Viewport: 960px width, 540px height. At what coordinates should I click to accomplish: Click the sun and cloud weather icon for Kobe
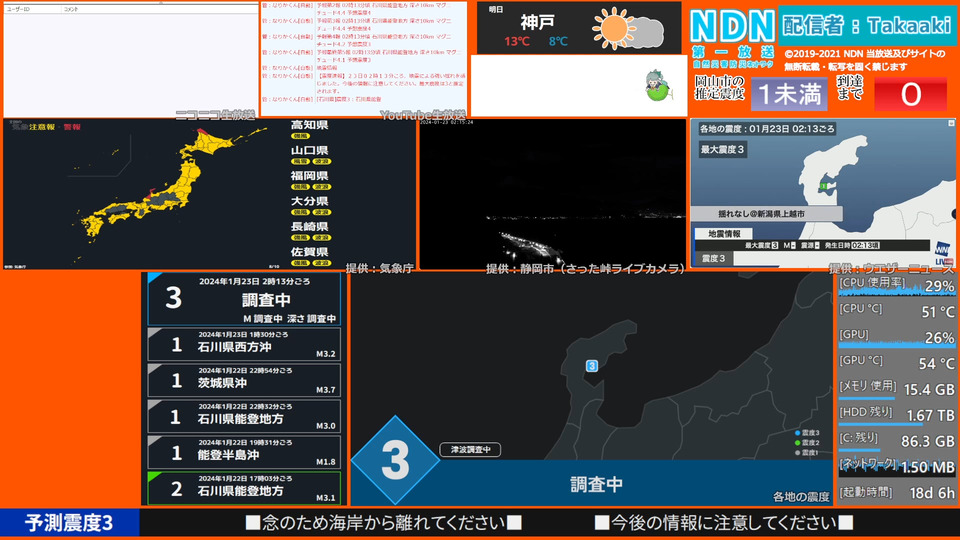(x=628, y=29)
